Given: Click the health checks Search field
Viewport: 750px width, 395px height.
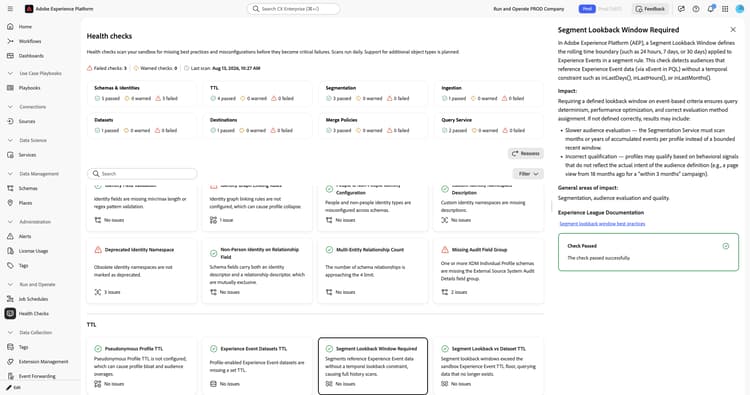Looking at the screenshot, I should (x=142, y=174).
